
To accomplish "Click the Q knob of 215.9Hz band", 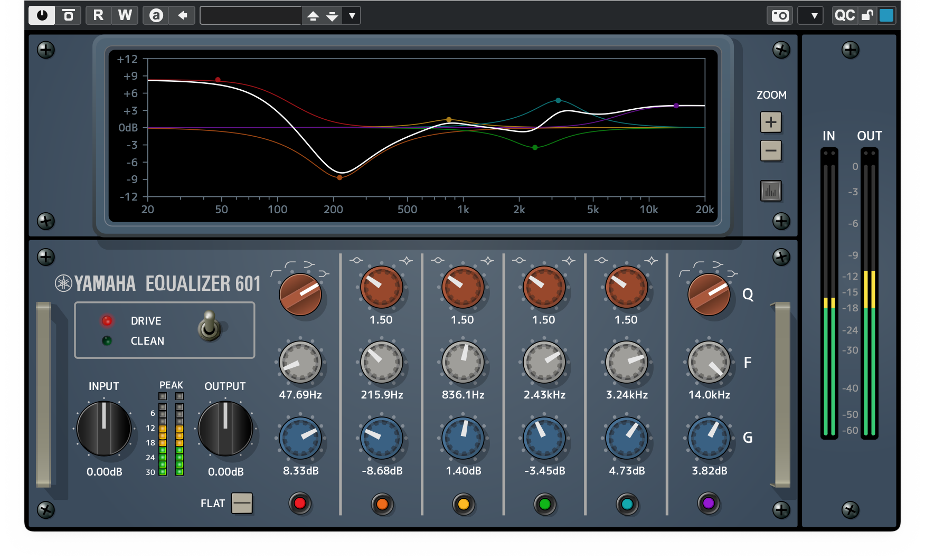I will pyautogui.click(x=382, y=287).
